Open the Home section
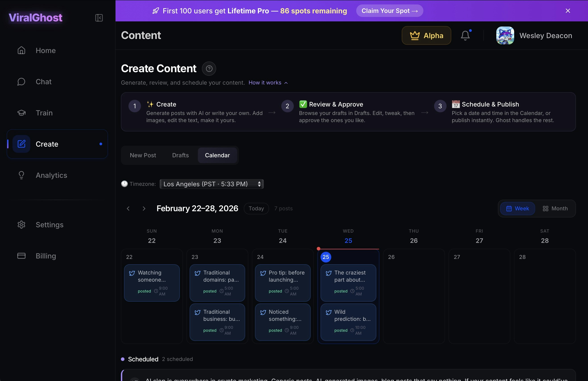 coord(46,50)
